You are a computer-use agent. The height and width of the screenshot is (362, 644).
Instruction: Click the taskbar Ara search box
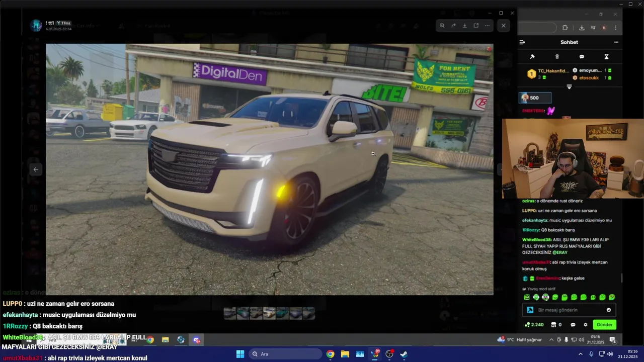[x=285, y=354]
